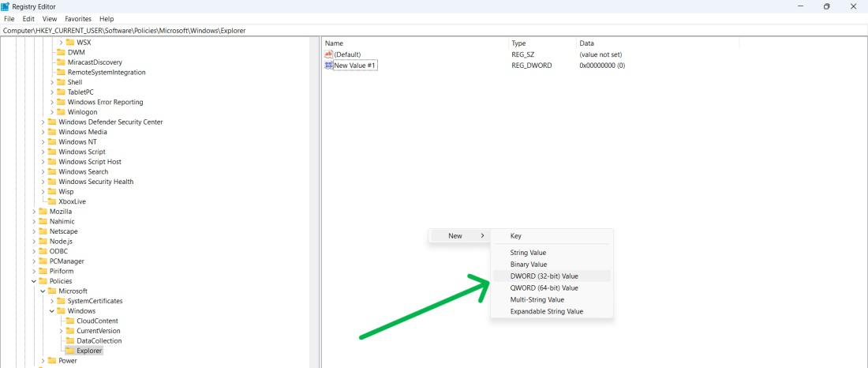Screen dimensions: 868x368
Task: Click the (value not set) data cell
Action: pos(600,54)
